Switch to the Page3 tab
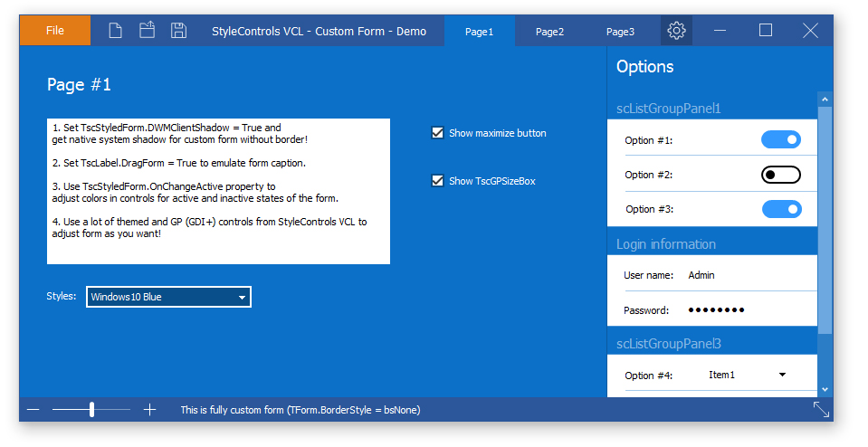This screenshot has height=447, width=868. (x=620, y=31)
